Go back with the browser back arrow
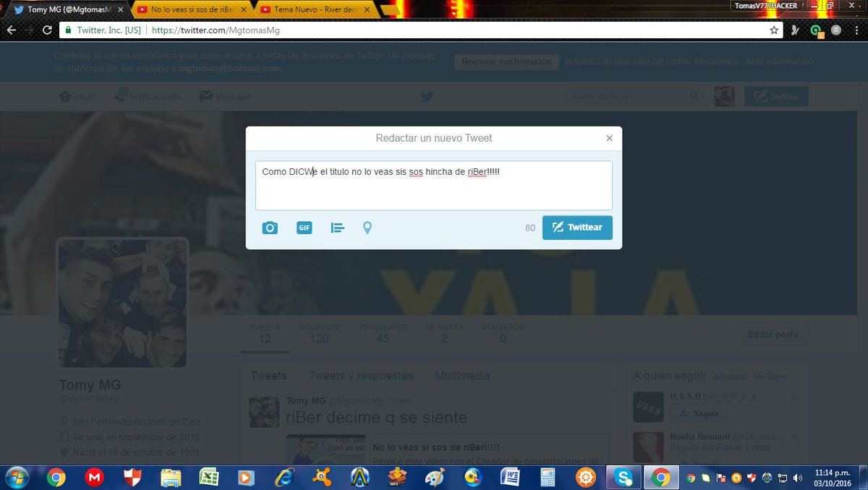The width and height of the screenshot is (868, 490). coord(12,30)
